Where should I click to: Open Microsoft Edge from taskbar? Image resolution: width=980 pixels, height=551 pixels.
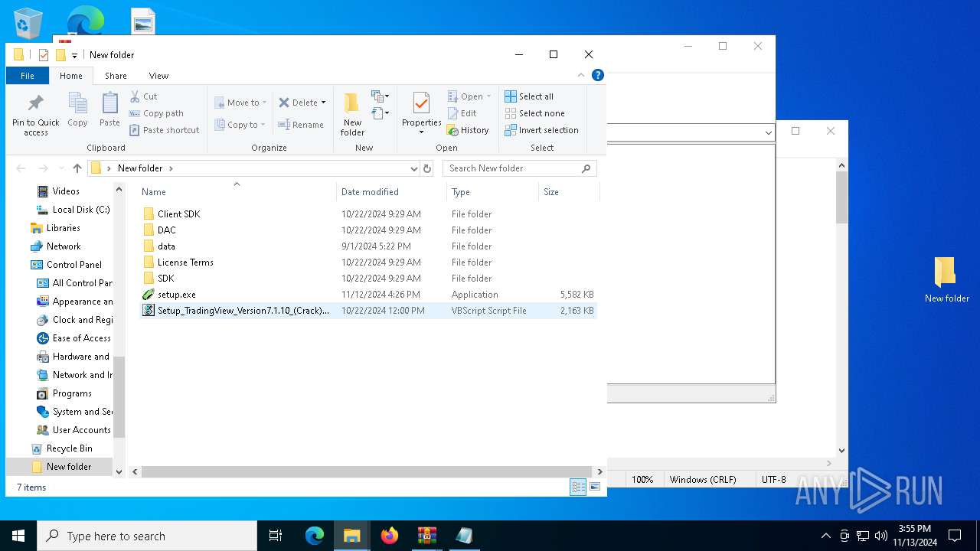click(x=315, y=536)
